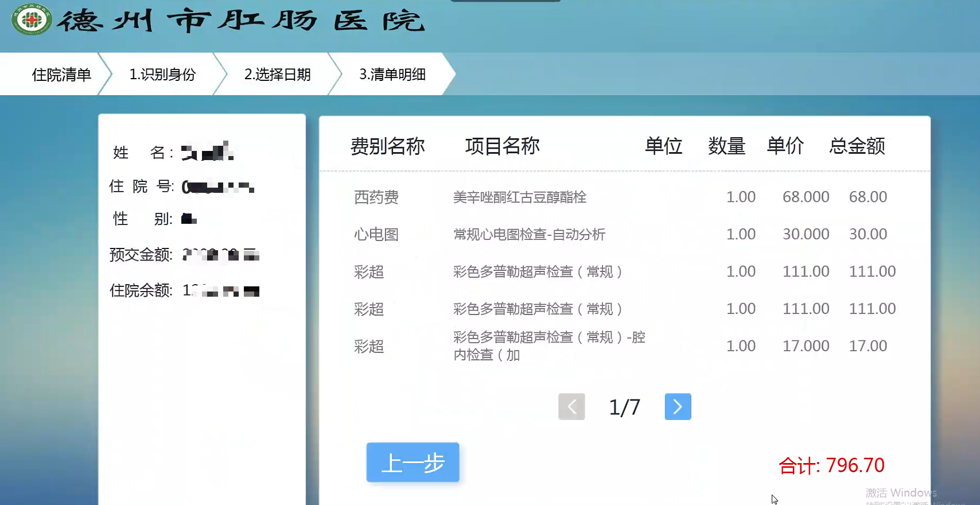Select the 心电图 charge row

point(376,235)
